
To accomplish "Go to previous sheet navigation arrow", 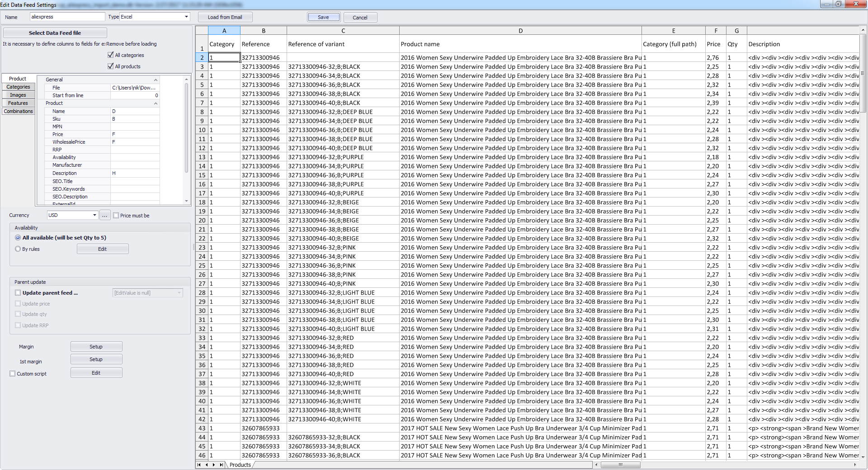I will click(x=207, y=465).
